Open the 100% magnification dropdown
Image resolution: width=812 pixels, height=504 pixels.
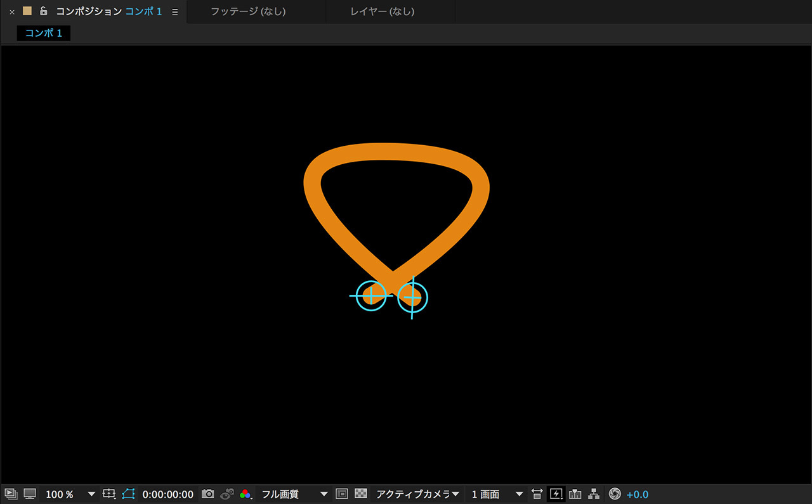[70, 494]
